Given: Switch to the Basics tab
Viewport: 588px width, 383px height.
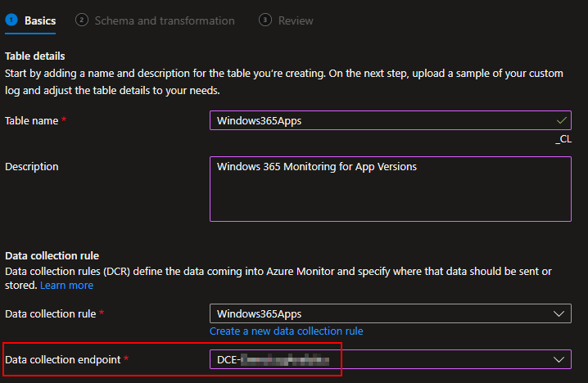Looking at the screenshot, I should click(40, 20).
